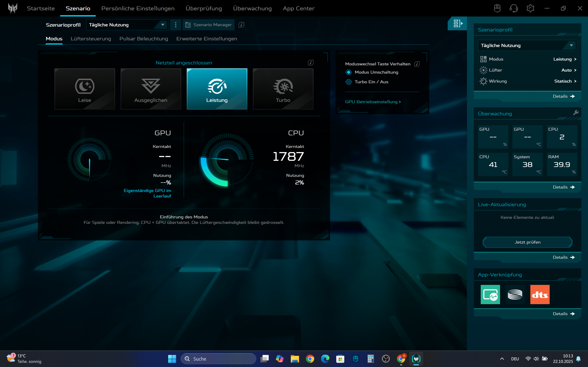Select Modus Umschaltung radio option
This screenshot has width=588, height=367.
tap(349, 72)
